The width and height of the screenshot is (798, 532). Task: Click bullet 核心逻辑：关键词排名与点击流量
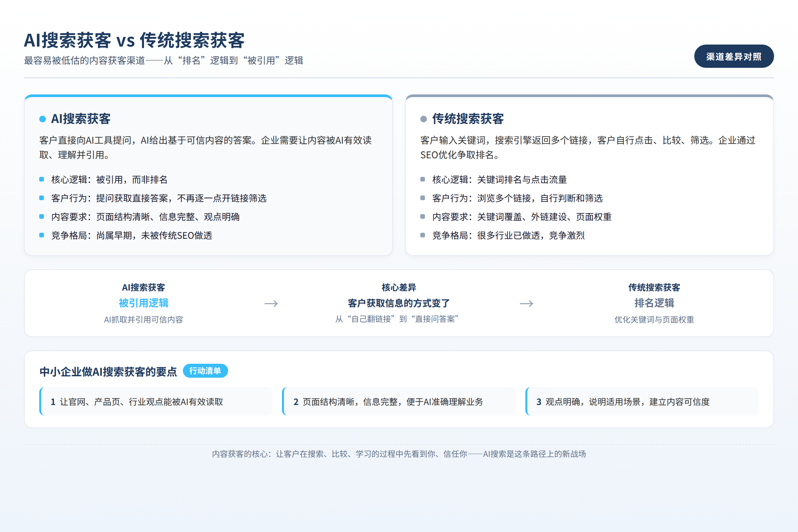point(499,180)
